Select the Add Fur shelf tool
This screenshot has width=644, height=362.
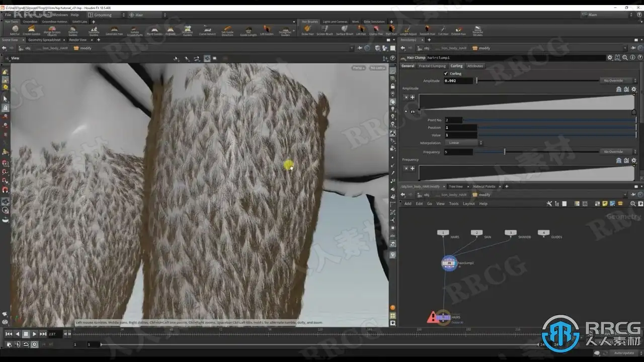click(15, 30)
